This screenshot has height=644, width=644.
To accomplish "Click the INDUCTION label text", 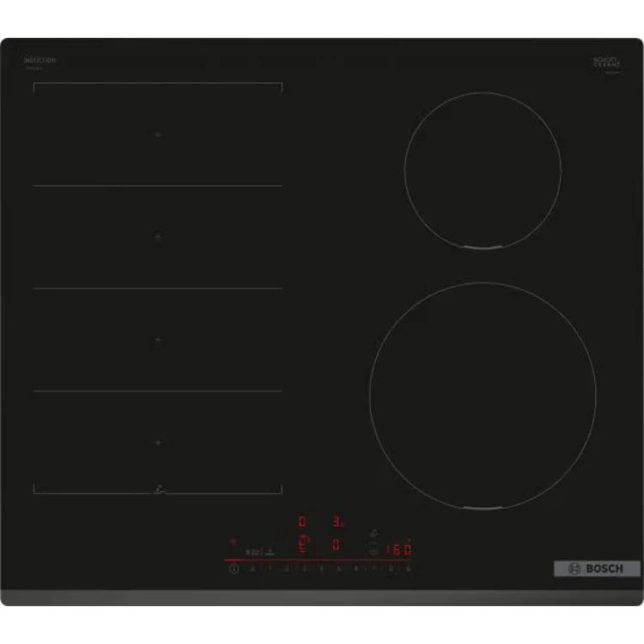I will (39, 61).
